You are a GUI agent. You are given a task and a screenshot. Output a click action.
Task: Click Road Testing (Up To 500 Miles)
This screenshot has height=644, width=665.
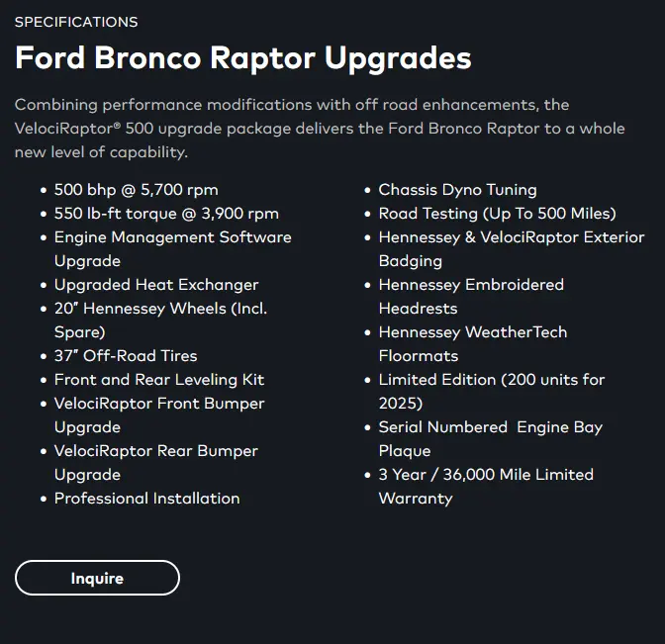(498, 214)
